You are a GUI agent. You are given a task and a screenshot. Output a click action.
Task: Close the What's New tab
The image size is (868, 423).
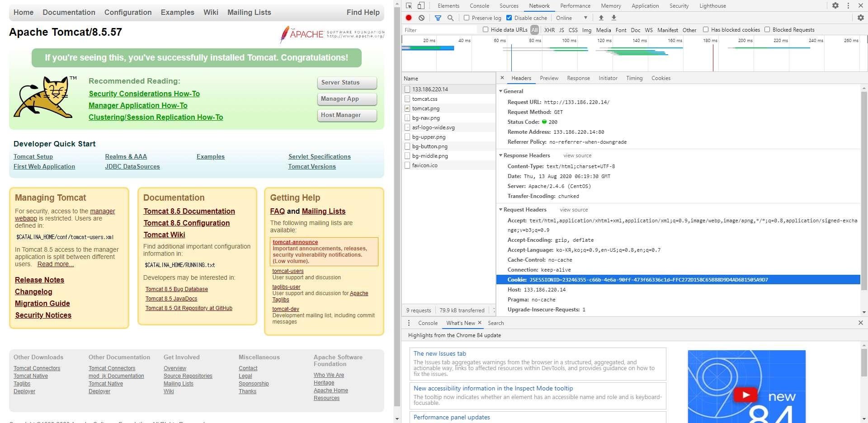click(x=480, y=323)
